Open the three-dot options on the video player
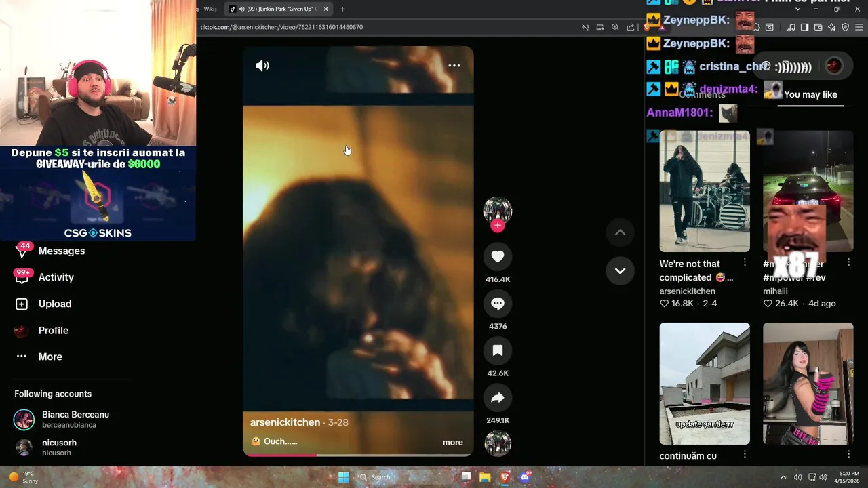868x488 pixels. (454, 66)
